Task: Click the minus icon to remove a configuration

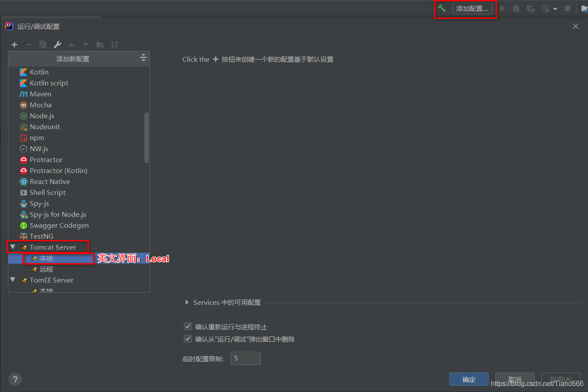Action: click(x=29, y=45)
